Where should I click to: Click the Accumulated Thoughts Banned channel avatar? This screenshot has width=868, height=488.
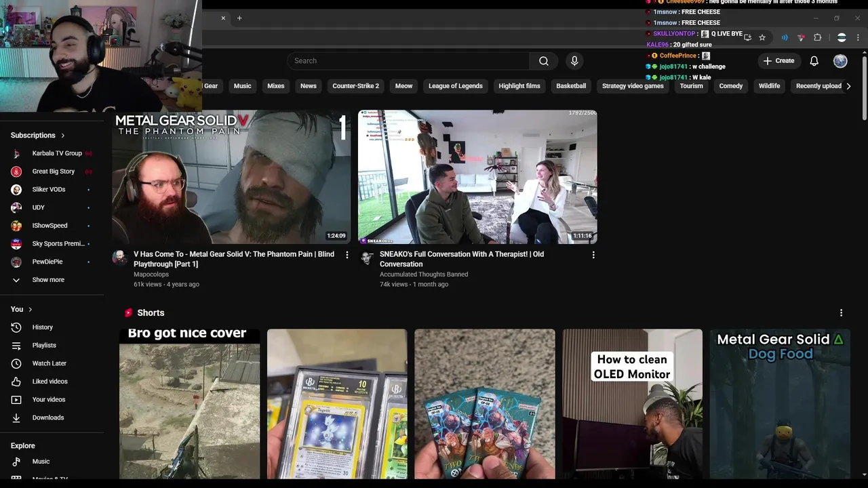tap(366, 258)
